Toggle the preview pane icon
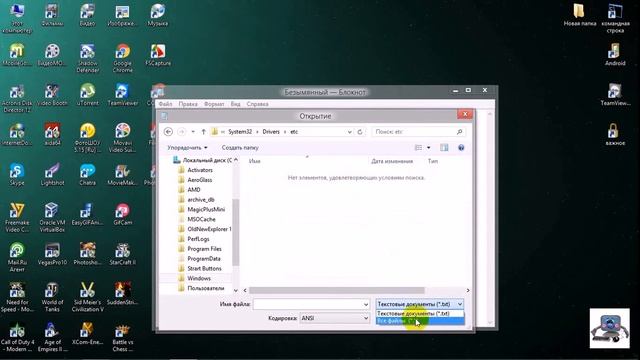Viewport: 640px width, 360px height. pyautogui.click(x=444, y=148)
